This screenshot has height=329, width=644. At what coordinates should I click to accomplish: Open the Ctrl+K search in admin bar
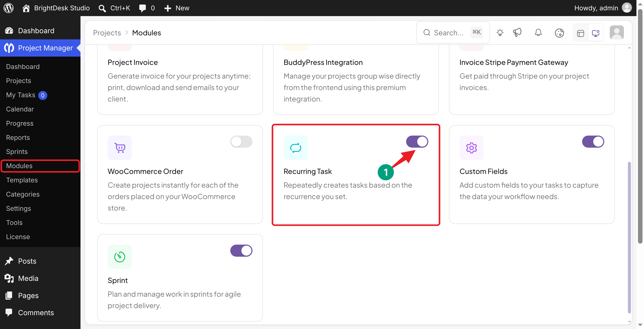[x=114, y=8]
